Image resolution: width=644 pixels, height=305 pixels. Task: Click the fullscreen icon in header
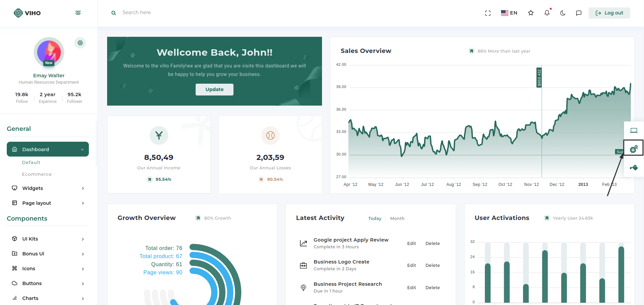tap(488, 13)
